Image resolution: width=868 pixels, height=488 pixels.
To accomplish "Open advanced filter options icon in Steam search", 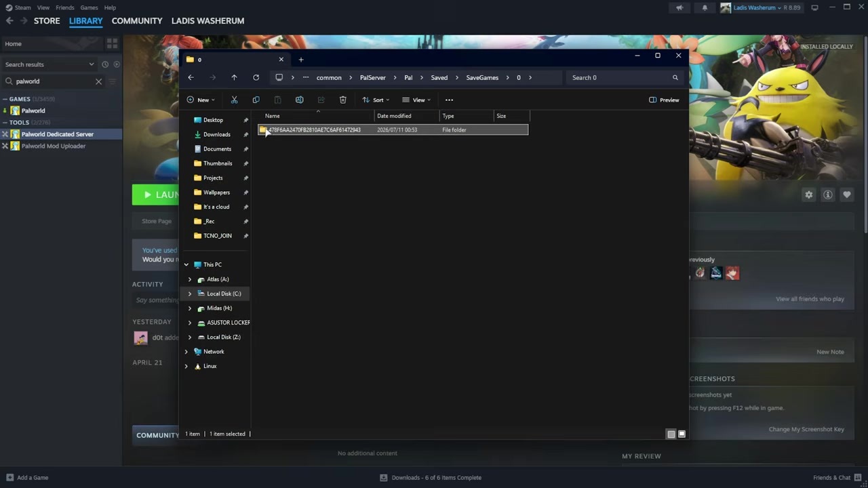I will coord(112,81).
